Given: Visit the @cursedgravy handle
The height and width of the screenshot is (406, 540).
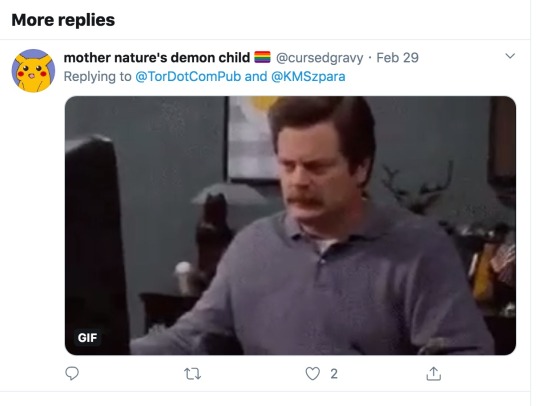Looking at the screenshot, I should pos(320,58).
